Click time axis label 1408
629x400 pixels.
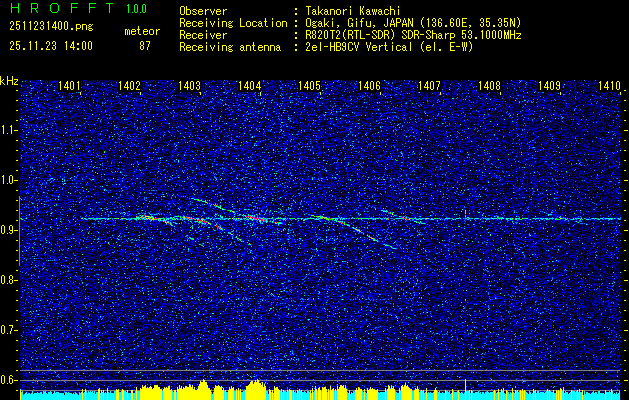(489, 85)
